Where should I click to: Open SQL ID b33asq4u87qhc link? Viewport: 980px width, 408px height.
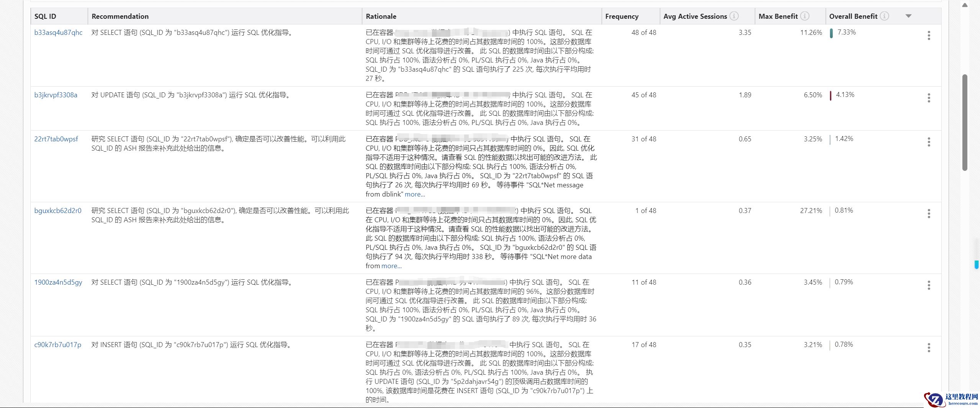click(58, 33)
